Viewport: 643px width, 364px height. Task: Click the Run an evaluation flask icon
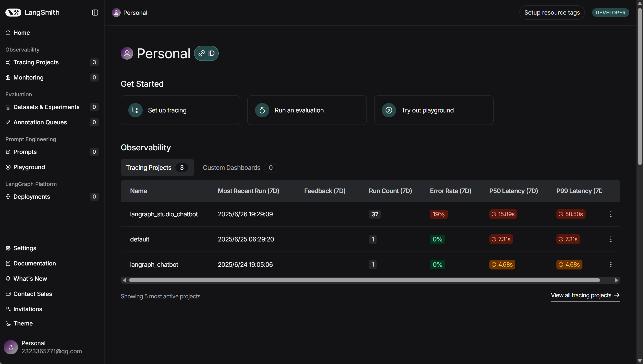(x=262, y=110)
